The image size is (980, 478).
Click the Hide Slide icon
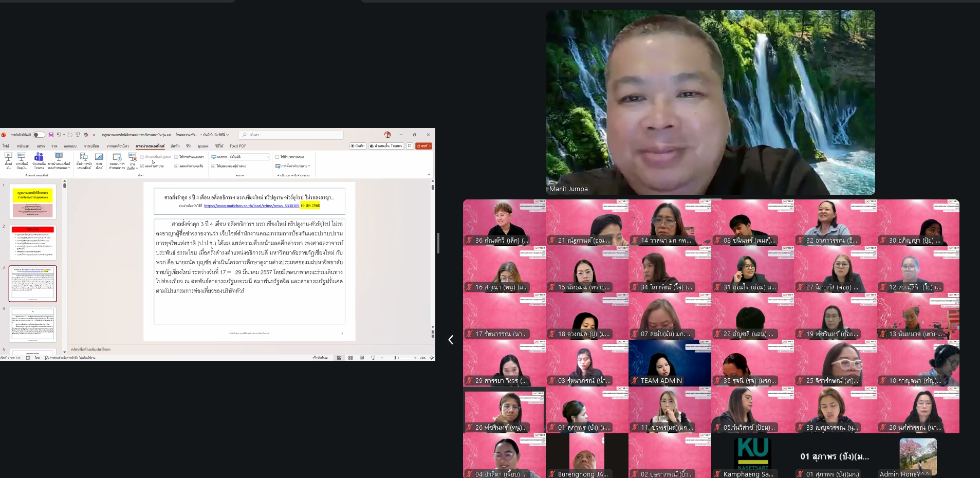click(x=99, y=159)
